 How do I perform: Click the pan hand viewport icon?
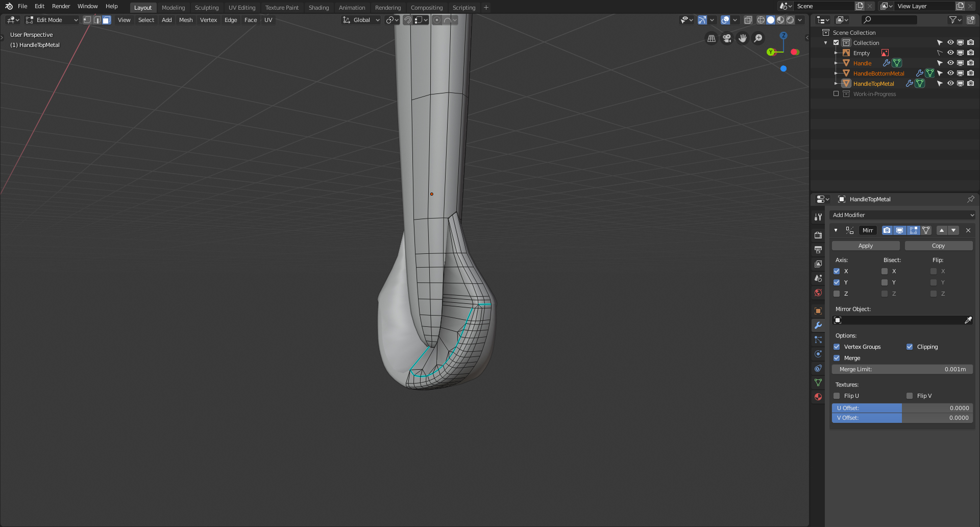click(x=743, y=38)
